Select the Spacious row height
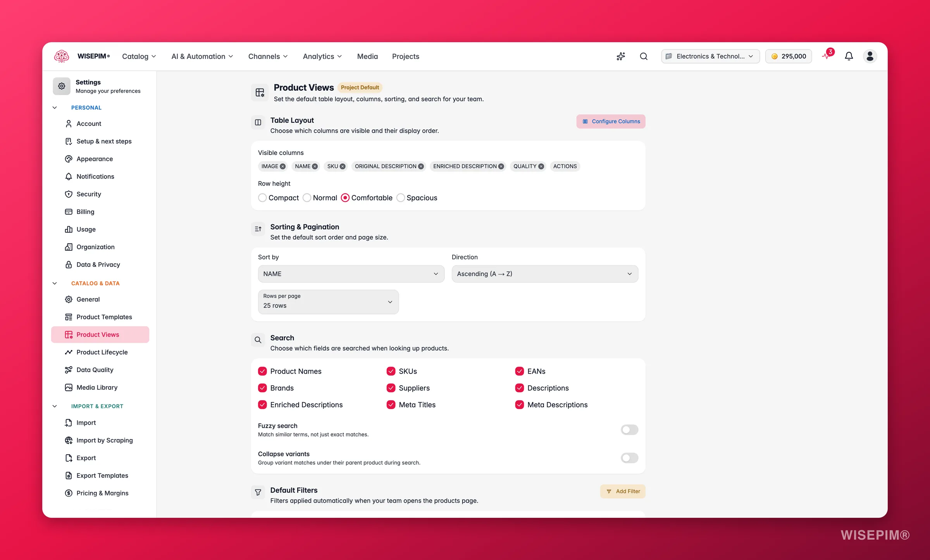The width and height of the screenshot is (930, 560). point(401,198)
